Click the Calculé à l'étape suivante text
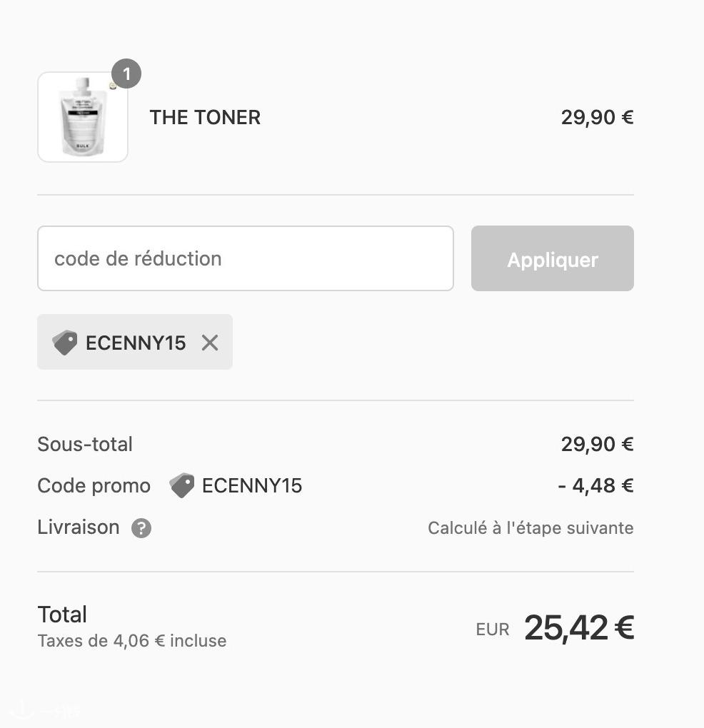 click(x=530, y=528)
